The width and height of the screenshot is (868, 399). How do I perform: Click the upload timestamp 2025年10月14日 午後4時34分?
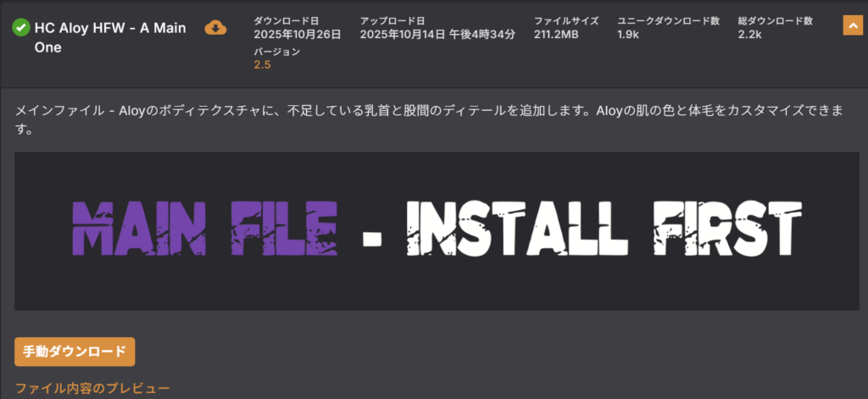437,35
